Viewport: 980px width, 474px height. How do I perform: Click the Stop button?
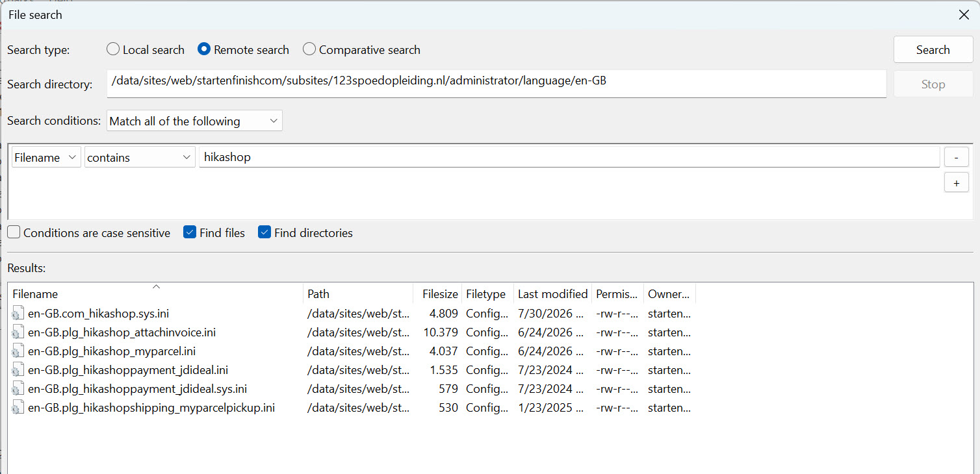point(933,84)
